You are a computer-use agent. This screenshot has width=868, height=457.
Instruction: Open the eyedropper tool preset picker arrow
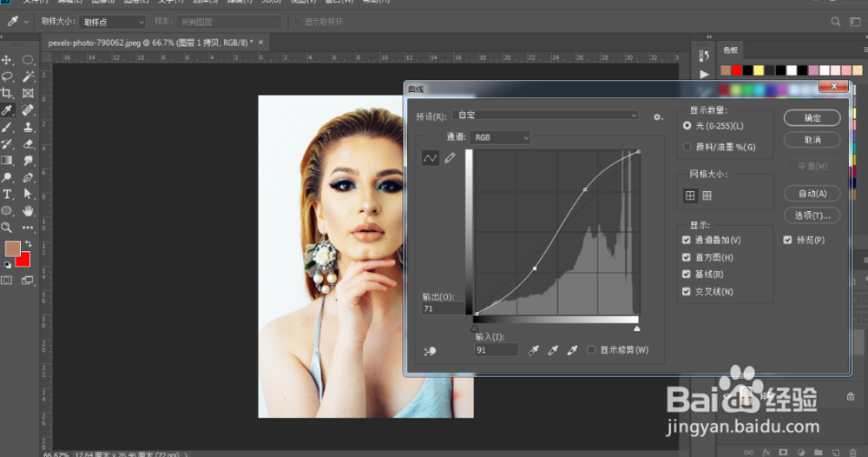point(26,22)
